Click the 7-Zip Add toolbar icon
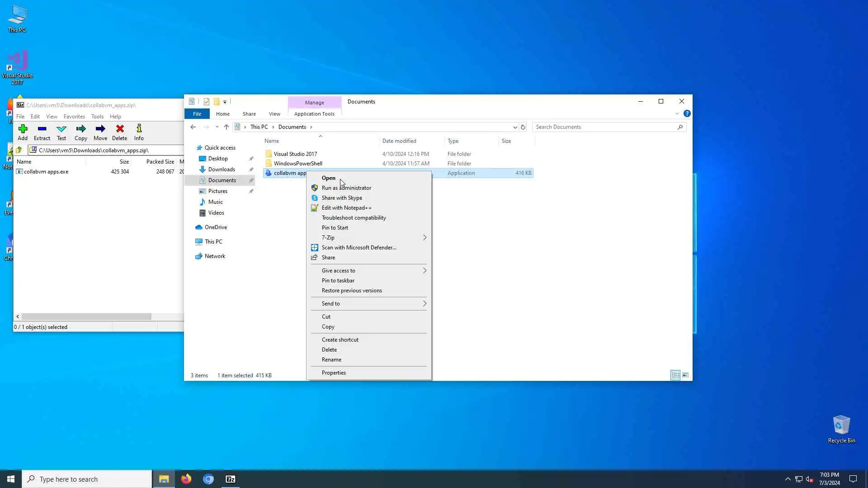This screenshot has width=868, height=488. click(x=23, y=132)
